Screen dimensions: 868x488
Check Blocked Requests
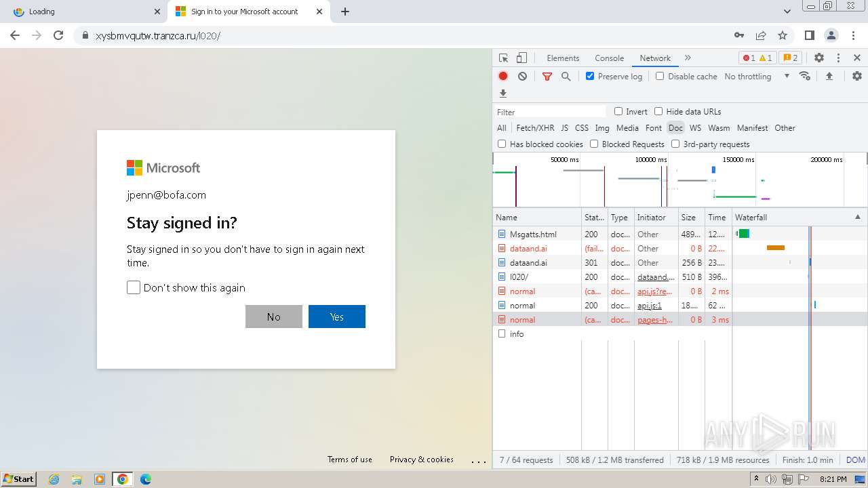point(594,144)
